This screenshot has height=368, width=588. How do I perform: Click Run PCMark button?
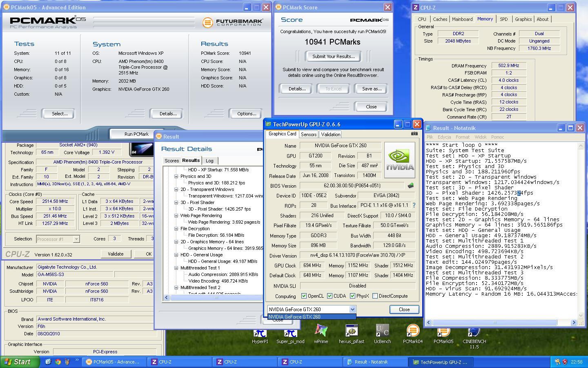click(136, 134)
